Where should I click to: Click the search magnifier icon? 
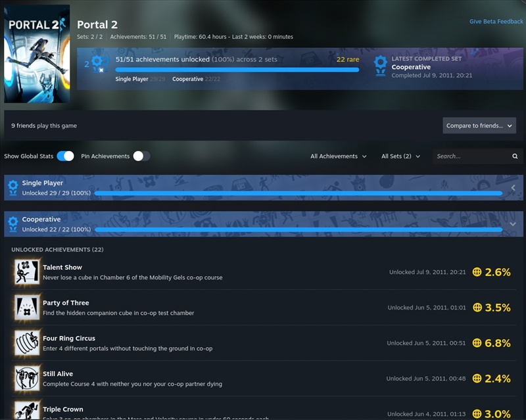pos(515,156)
